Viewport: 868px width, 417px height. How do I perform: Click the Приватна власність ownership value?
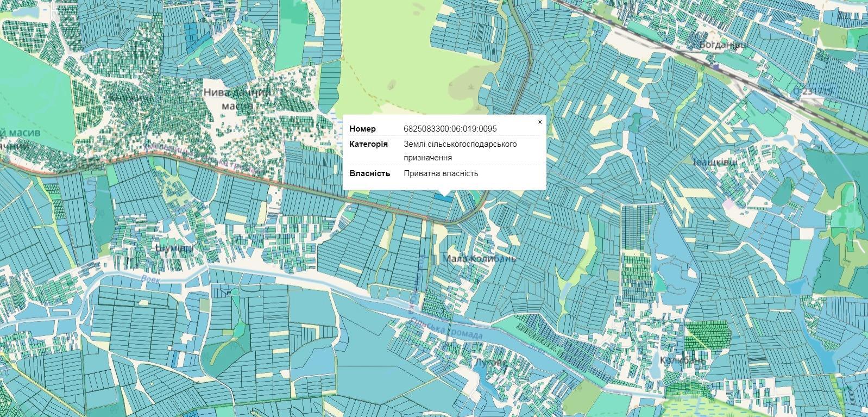coord(441,173)
